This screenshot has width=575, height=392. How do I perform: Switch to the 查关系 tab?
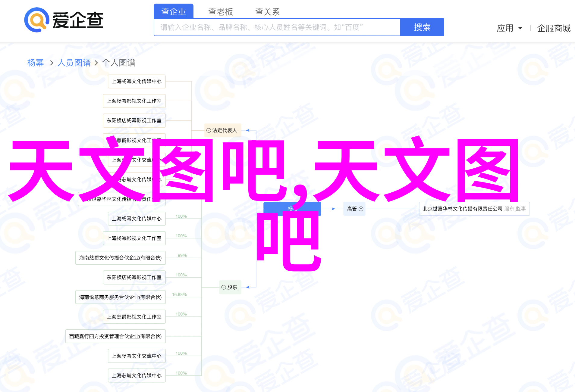click(x=268, y=12)
